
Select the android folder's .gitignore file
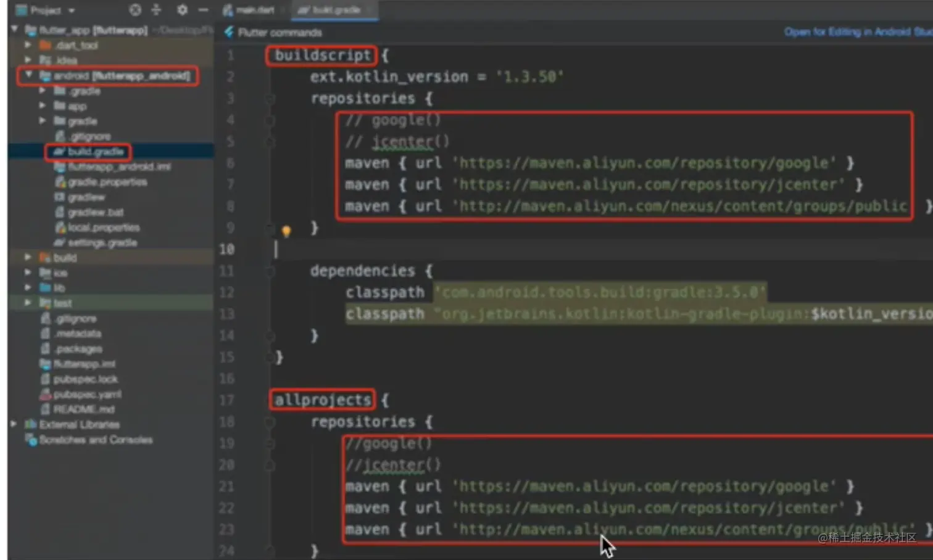pos(90,136)
